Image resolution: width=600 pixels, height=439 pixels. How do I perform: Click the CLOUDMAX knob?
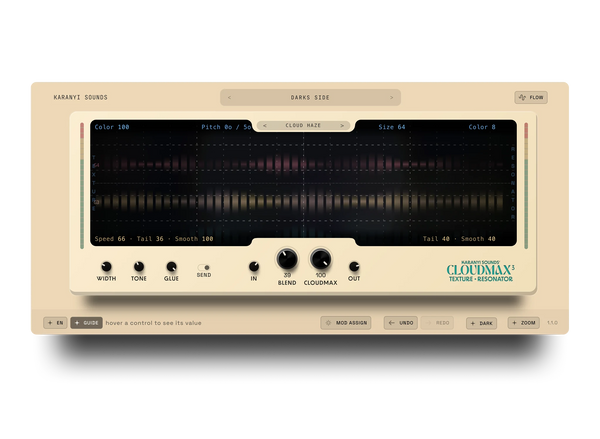tap(321, 259)
